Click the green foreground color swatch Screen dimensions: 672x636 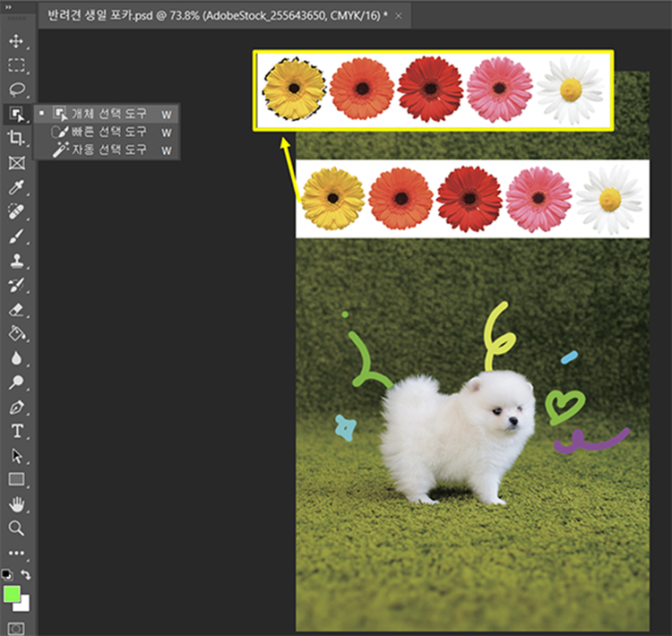coord(12,593)
